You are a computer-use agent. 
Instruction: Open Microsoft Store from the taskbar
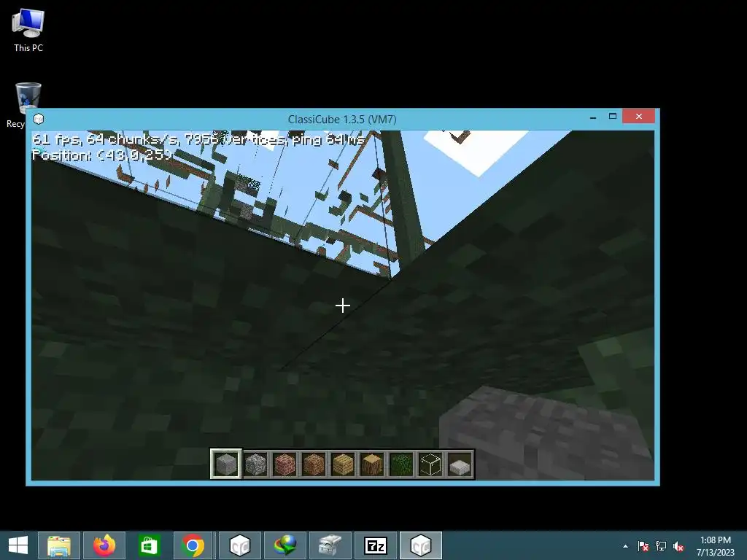tap(149, 545)
